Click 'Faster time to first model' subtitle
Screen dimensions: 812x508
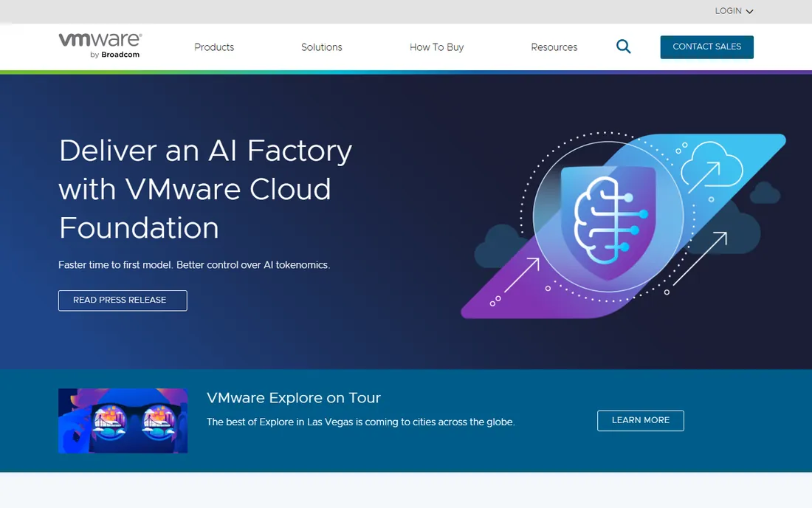coord(194,265)
